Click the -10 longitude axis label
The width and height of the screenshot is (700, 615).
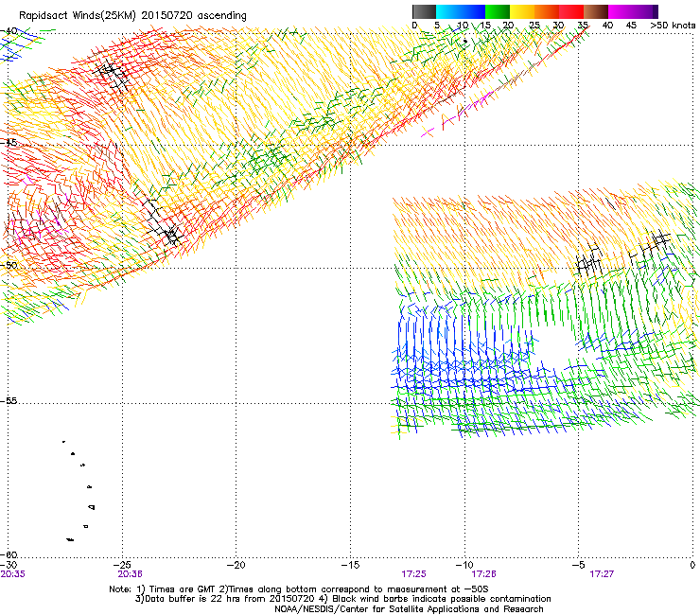[464, 565]
